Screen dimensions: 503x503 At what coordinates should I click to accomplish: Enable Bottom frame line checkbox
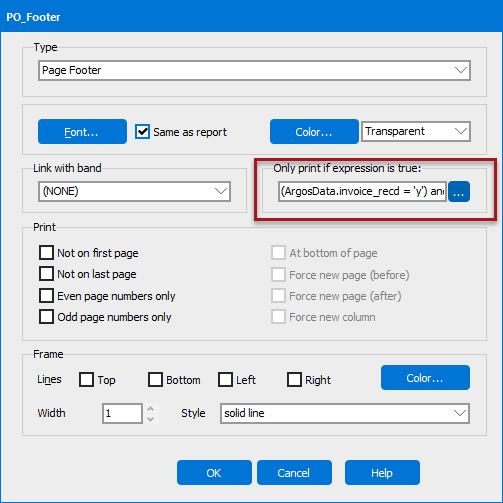(155, 379)
